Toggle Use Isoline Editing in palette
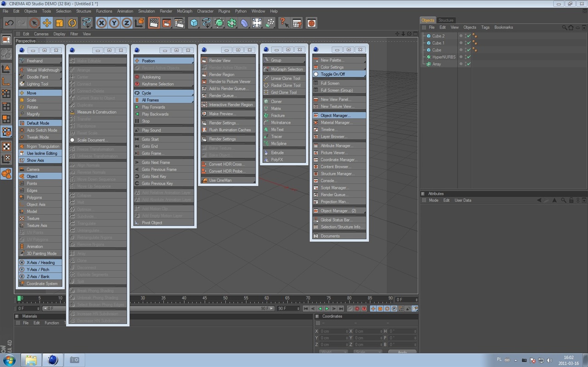Image resolution: width=588 pixels, height=367 pixels. click(x=40, y=154)
